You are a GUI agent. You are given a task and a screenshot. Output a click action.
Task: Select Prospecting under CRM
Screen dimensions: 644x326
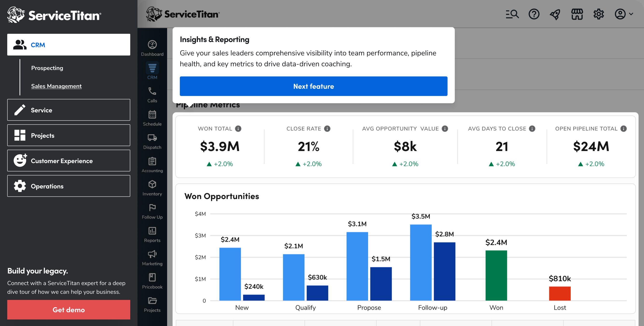pyautogui.click(x=47, y=68)
